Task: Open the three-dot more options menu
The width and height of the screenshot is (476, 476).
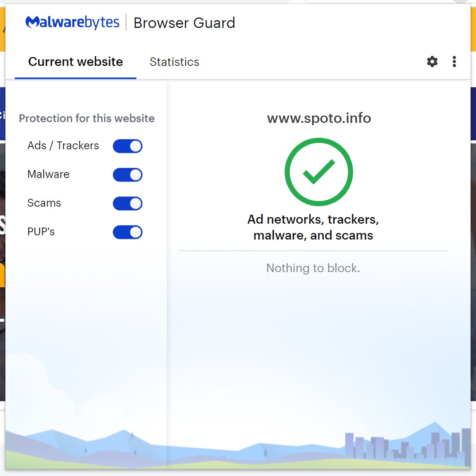Action: point(454,62)
